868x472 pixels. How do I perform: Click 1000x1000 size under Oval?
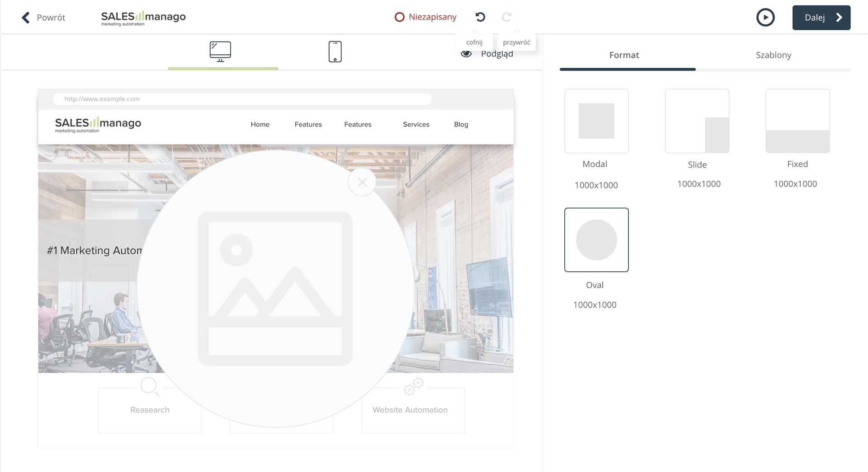(x=594, y=305)
